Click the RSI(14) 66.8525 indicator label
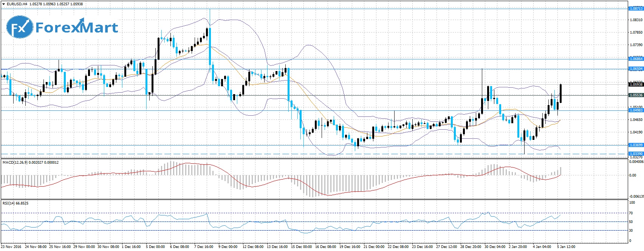Image resolution: width=644 pixels, height=251 pixels. tap(15, 203)
